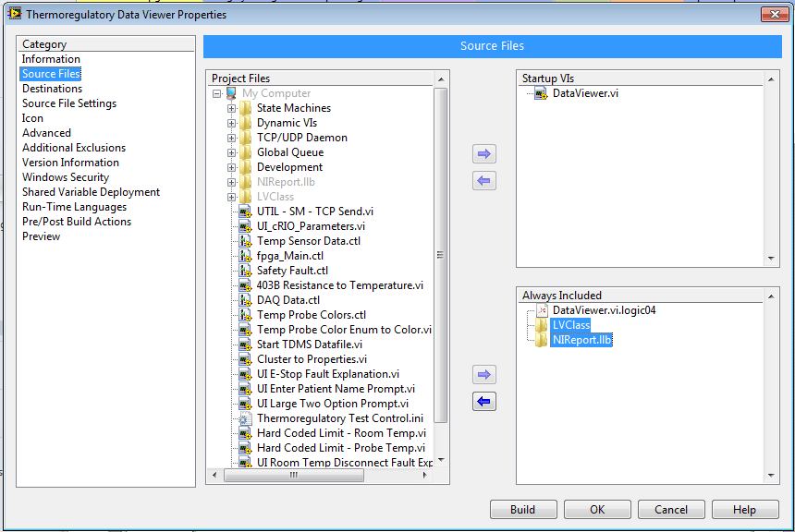Image resolution: width=795 pixels, height=532 pixels.
Task: Select the Thermoregulatory Test Control.ini file icon
Action: 245,418
